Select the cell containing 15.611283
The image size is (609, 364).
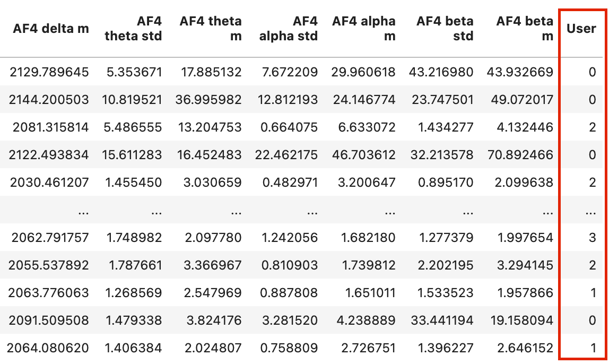click(x=132, y=154)
